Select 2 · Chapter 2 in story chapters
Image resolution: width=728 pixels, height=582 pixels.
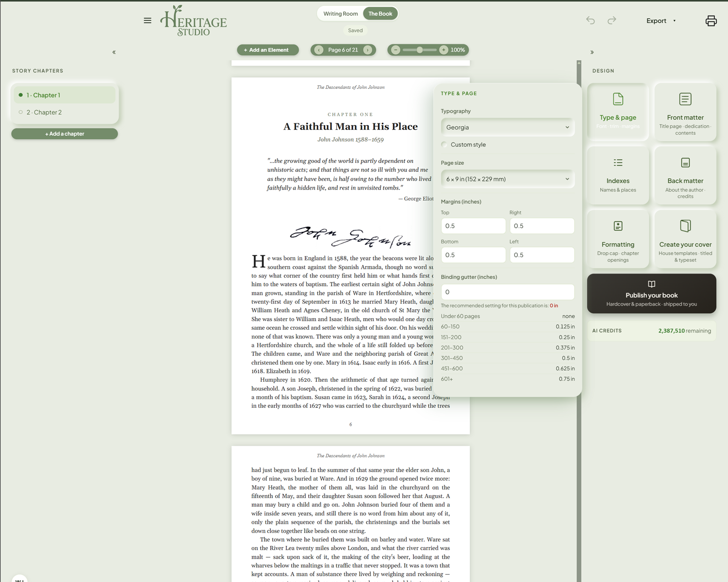[x=65, y=112]
